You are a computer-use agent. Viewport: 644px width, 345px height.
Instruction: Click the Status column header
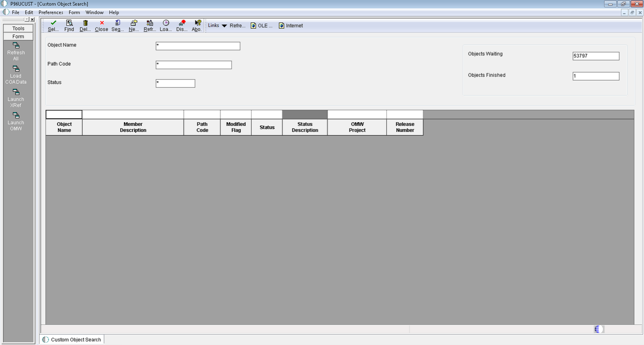pyautogui.click(x=267, y=127)
